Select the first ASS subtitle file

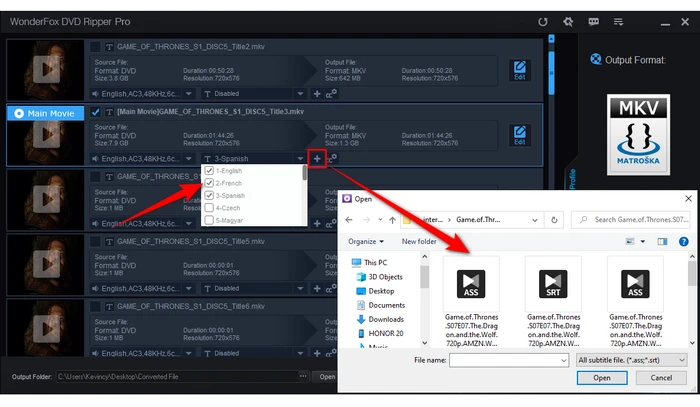click(471, 301)
